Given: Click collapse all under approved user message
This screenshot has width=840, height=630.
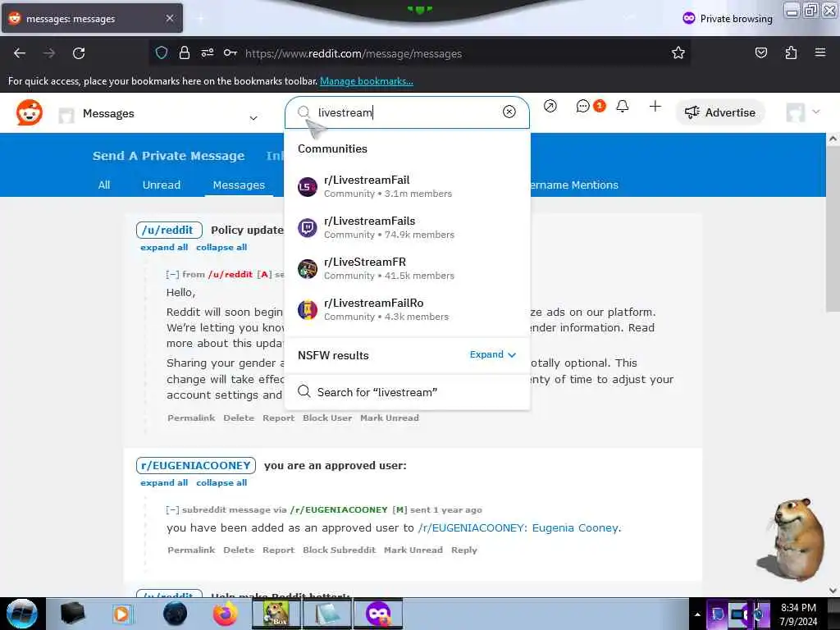Looking at the screenshot, I should coord(221,482).
